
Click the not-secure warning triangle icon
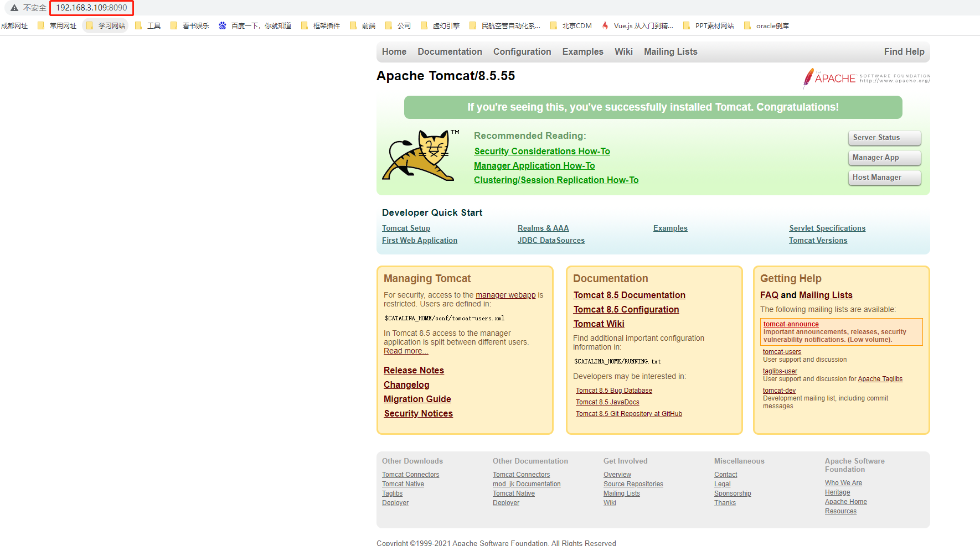point(14,8)
